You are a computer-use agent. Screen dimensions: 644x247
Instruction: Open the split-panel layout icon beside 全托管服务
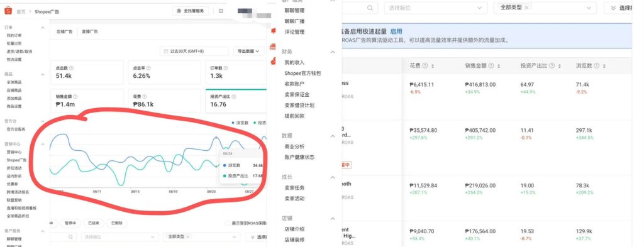pos(221,11)
